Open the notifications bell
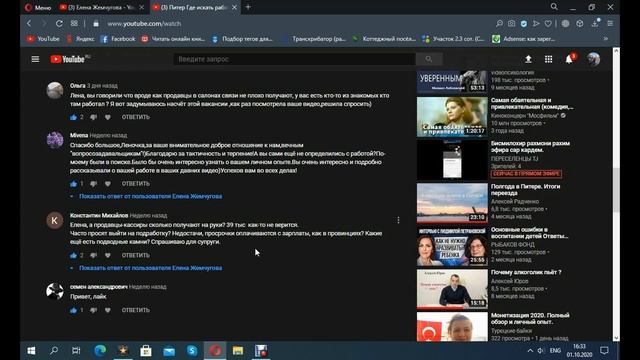640x360 pixels. pyautogui.click(x=569, y=59)
